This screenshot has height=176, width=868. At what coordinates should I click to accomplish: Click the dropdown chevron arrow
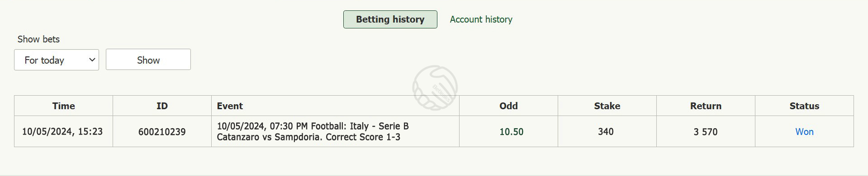point(92,60)
